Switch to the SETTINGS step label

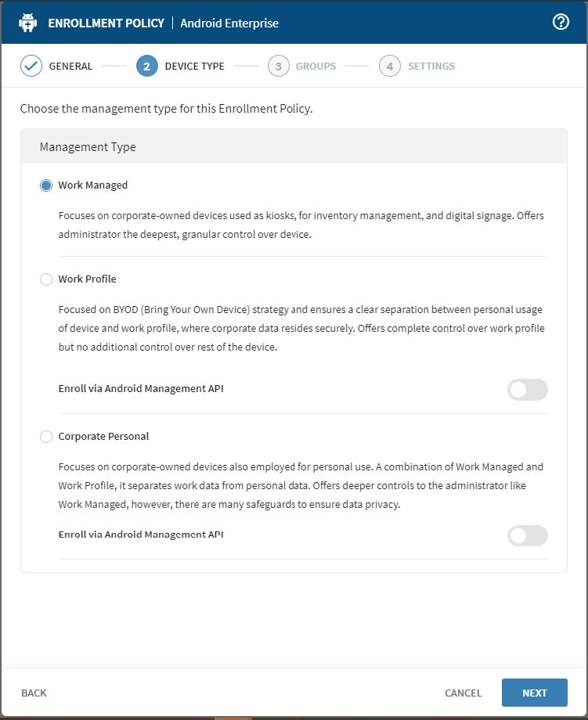tap(431, 67)
